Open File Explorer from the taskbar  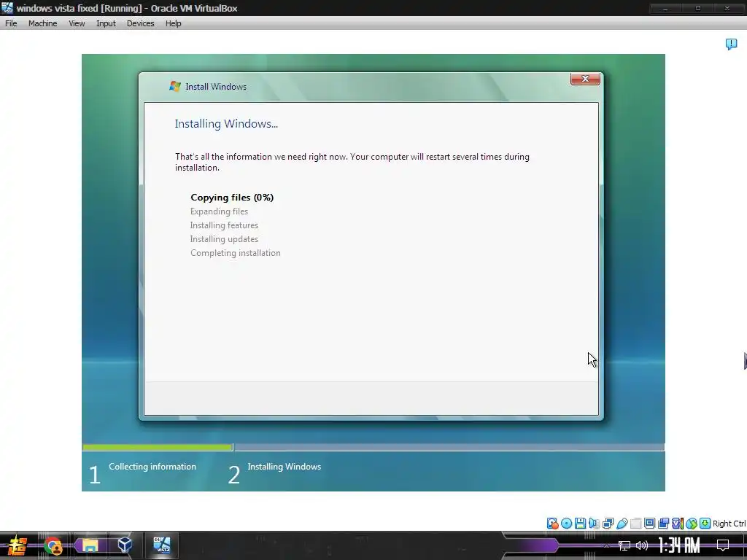pos(90,545)
